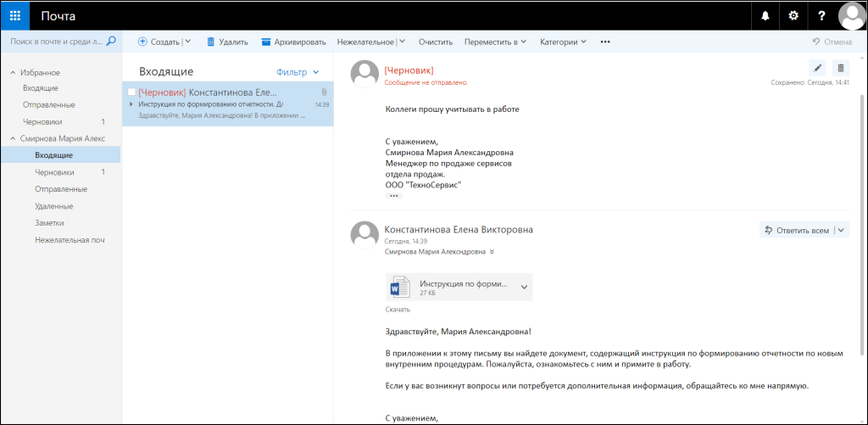Select the checkbox for Konstantinova's message

pyautogui.click(x=131, y=92)
